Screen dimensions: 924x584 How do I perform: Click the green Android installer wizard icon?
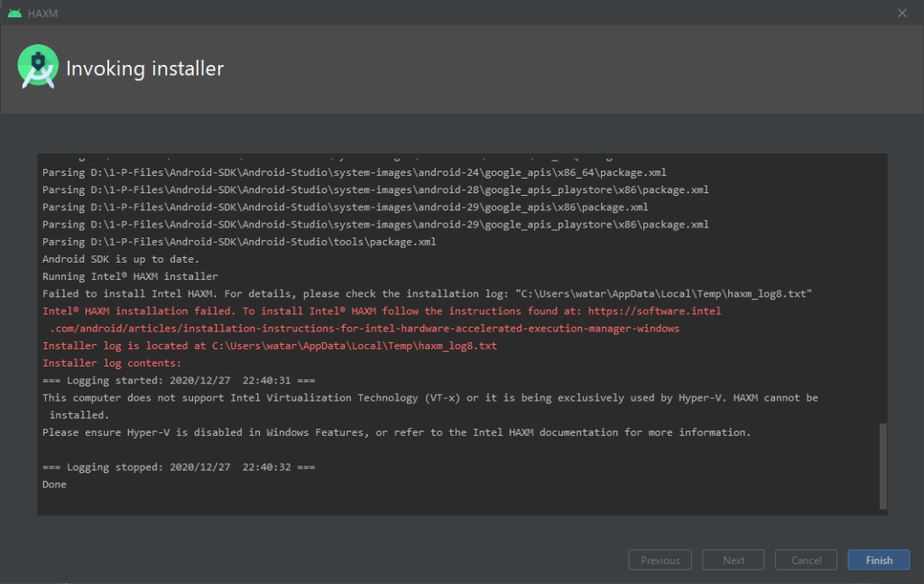click(x=38, y=67)
